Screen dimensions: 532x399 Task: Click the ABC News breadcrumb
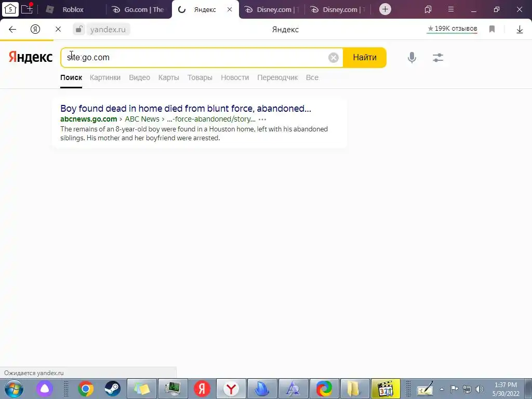coord(142,119)
